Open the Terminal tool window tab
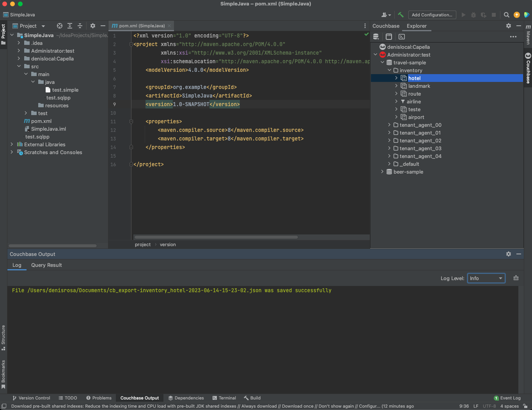The image size is (532, 410). pyautogui.click(x=224, y=398)
